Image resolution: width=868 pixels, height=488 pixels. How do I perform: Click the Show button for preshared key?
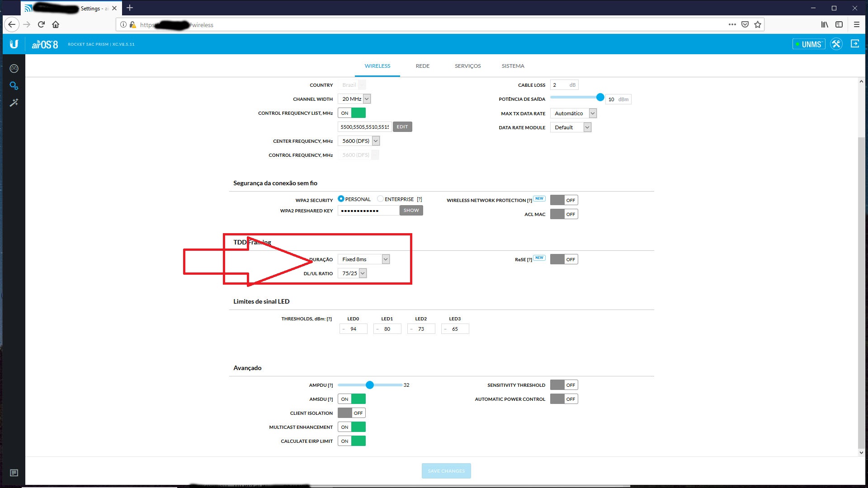(x=411, y=211)
